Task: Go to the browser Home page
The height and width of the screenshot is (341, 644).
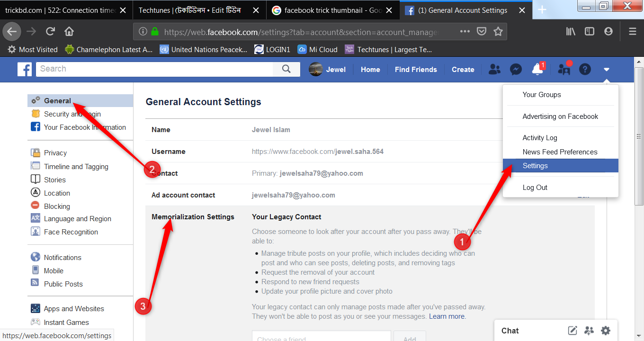Action: pyautogui.click(x=69, y=31)
